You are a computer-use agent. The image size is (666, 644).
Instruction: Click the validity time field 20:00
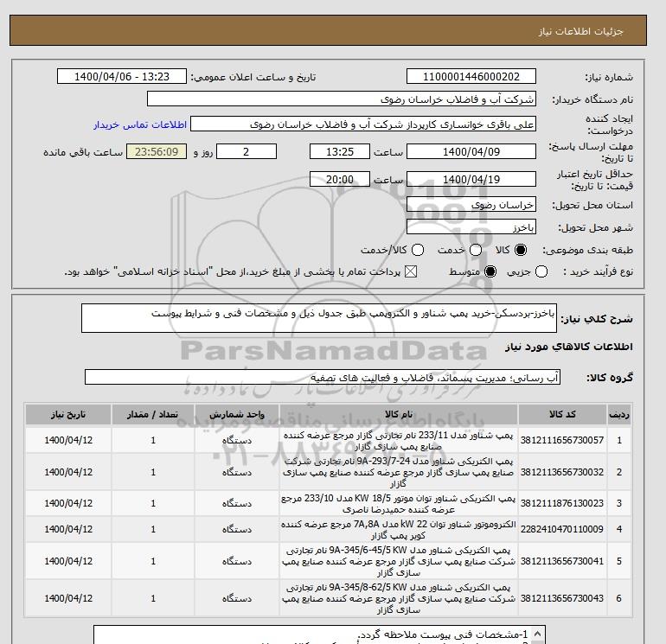[340, 179]
